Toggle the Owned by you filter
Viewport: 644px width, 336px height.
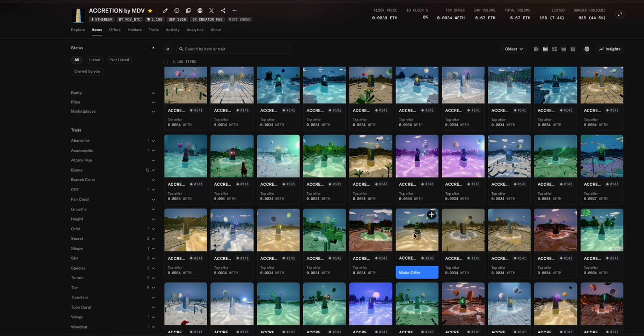[x=87, y=71]
